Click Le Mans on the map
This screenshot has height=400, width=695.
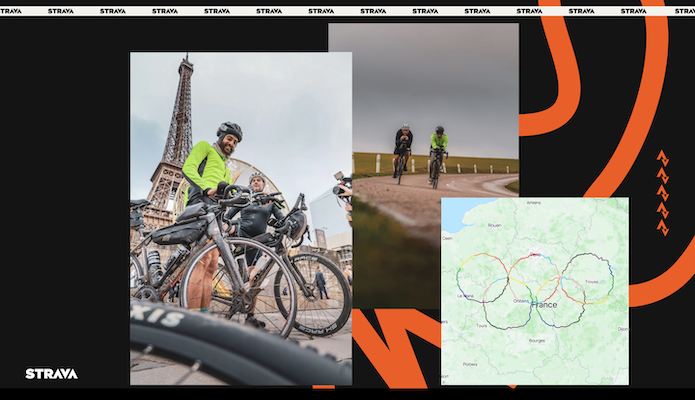pos(465,296)
